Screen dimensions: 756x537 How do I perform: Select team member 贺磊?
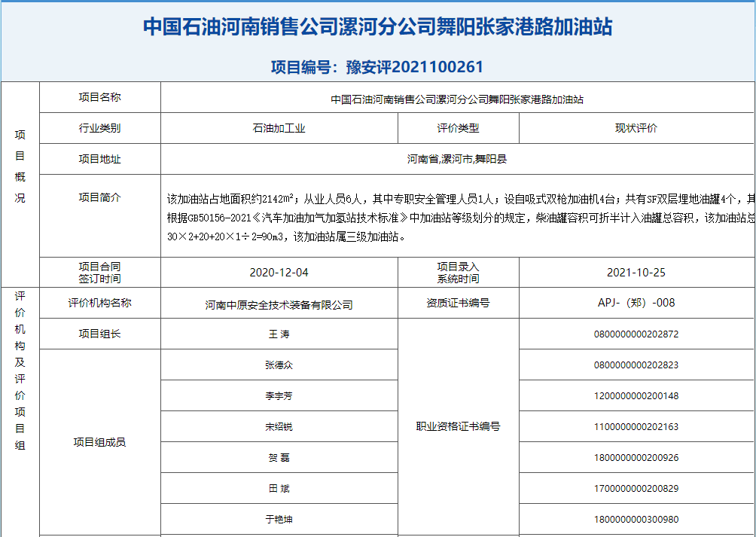coord(279,458)
